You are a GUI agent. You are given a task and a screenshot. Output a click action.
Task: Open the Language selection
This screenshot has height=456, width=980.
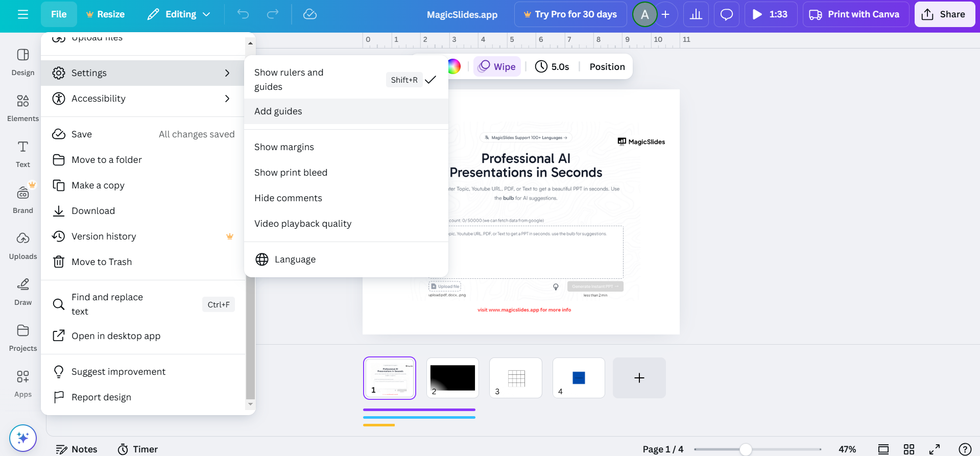tap(346, 259)
